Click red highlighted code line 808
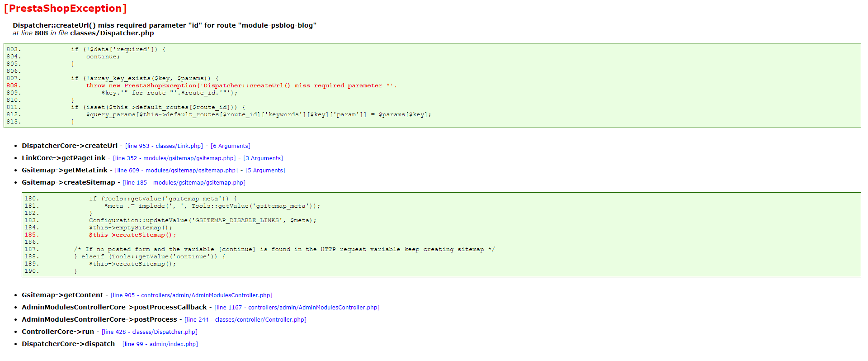868x361 pixels. pyautogui.click(x=242, y=85)
